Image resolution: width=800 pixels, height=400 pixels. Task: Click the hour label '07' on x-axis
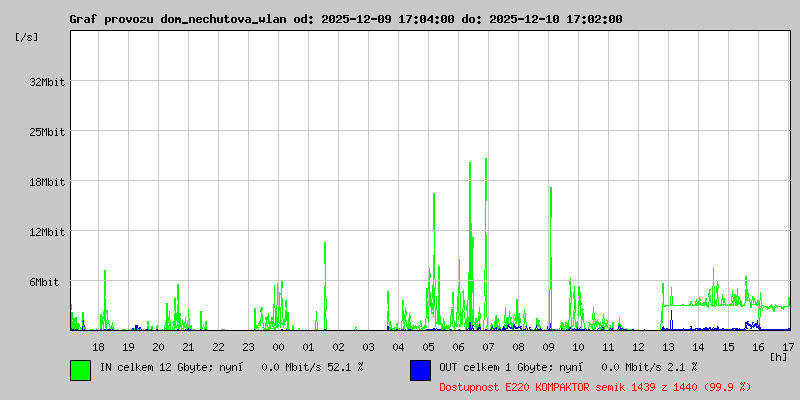point(488,347)
